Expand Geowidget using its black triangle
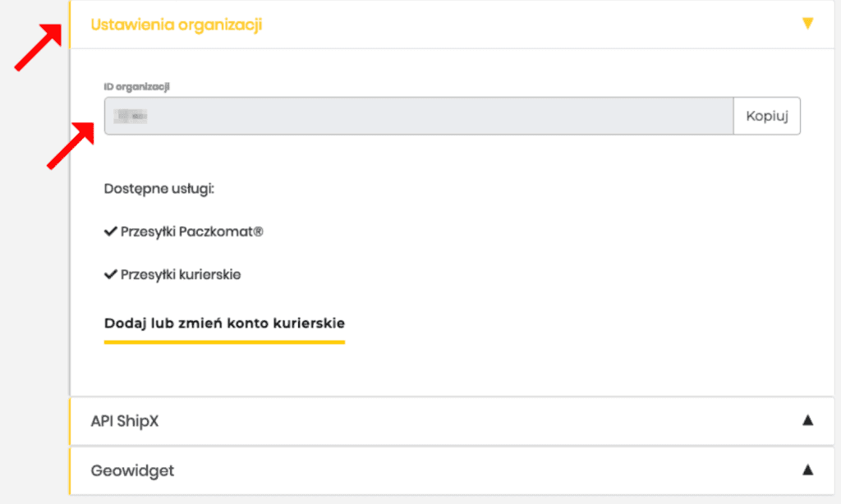The width and height of the screenshot is (841, 504). pos(807,470)
